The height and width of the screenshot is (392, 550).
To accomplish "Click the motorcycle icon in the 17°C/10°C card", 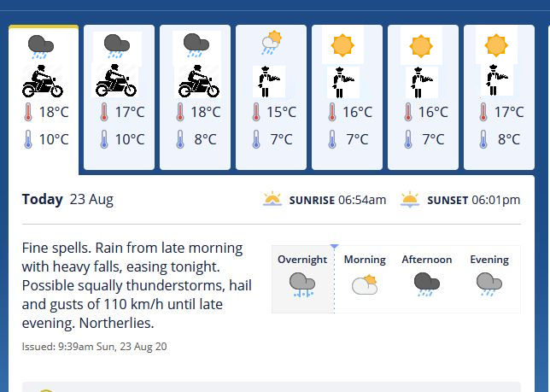I will 116,81.
